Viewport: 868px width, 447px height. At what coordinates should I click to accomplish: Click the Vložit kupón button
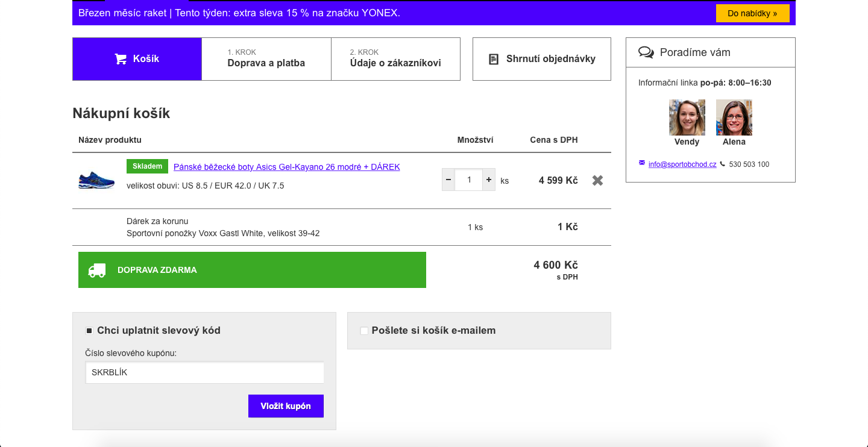(x=286, y=406)
